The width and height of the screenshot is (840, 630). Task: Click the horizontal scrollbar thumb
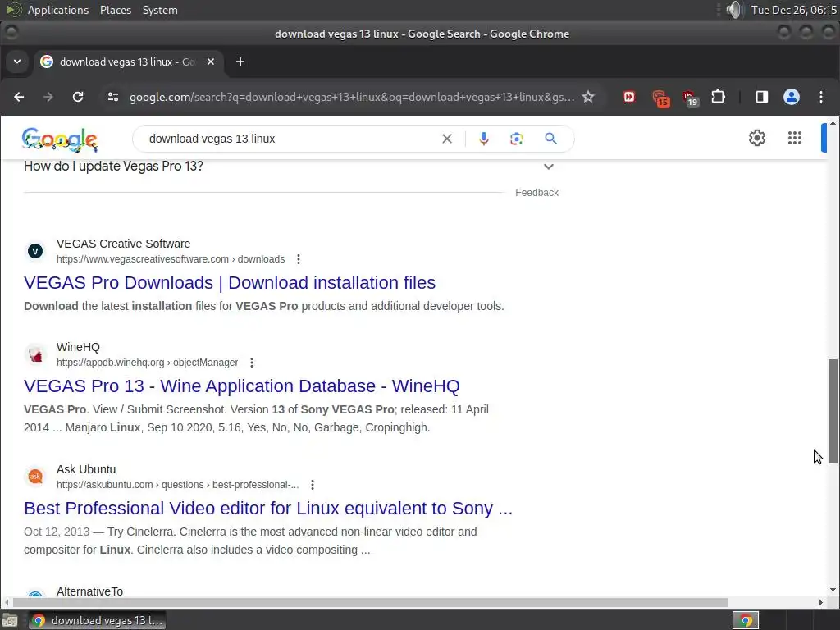[370, 603]
